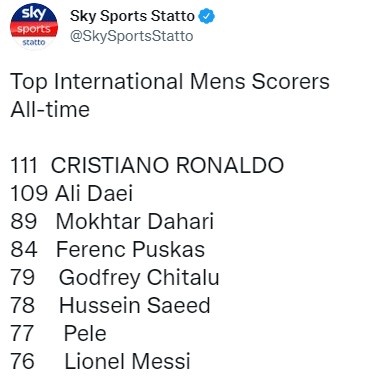The height and width of the screenshot is (379, 376).
Task: Select the tweet heading 'Top International Mens Scorers'
Action: click(x=170, y=82)
